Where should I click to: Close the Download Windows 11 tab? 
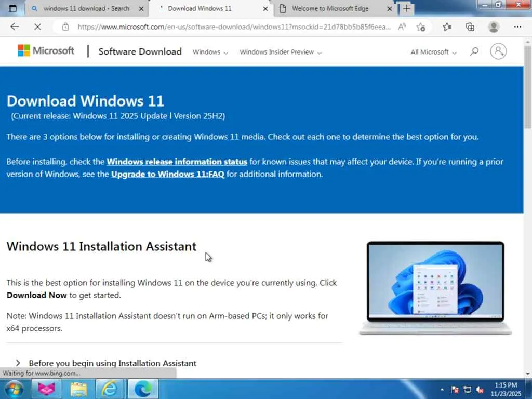[x=265, y=9]
